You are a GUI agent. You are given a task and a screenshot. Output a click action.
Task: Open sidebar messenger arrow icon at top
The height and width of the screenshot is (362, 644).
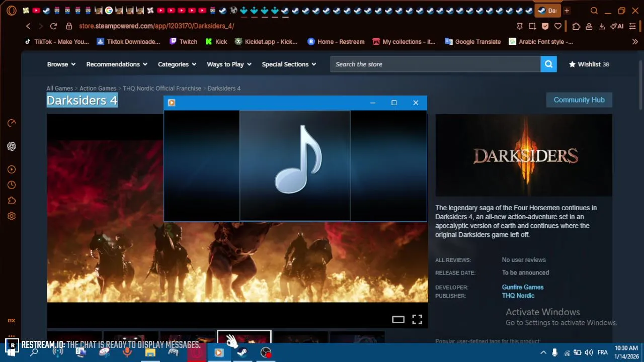[12, 123]
